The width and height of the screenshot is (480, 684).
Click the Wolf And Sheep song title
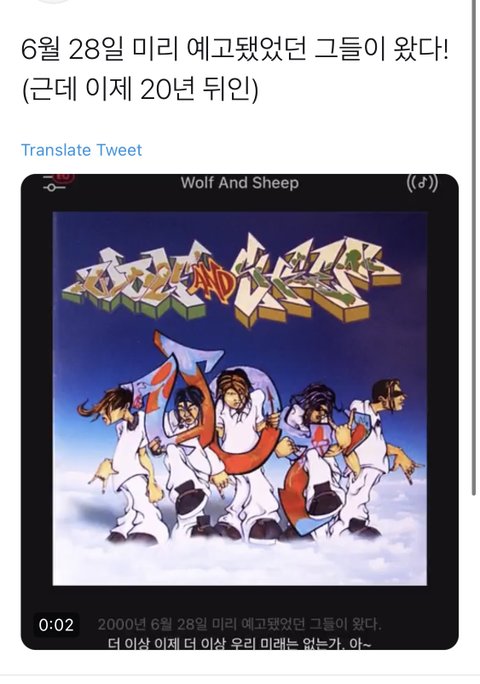[240, 182]
